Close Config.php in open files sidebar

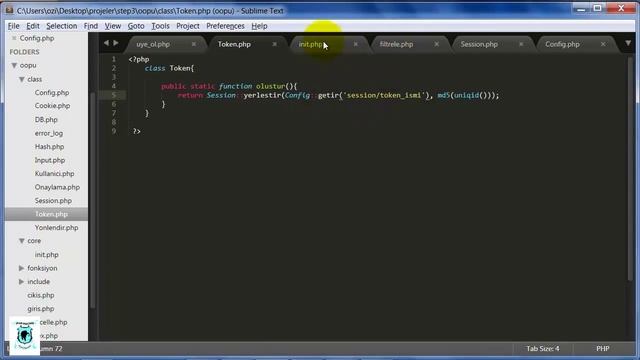tap(14, 38)
